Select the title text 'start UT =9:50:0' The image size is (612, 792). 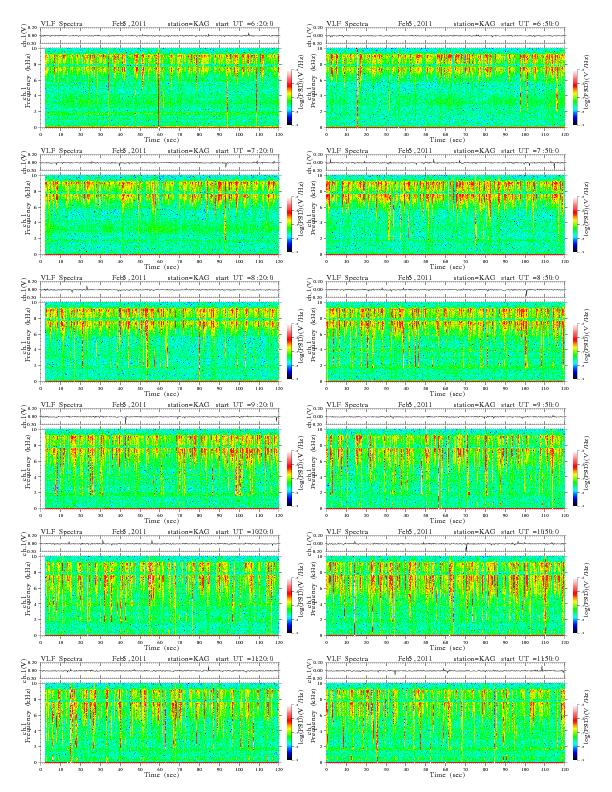click(x=531, y=405)
